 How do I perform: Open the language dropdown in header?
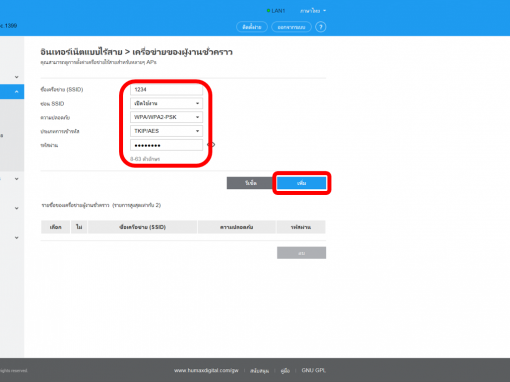coord(313,11)
